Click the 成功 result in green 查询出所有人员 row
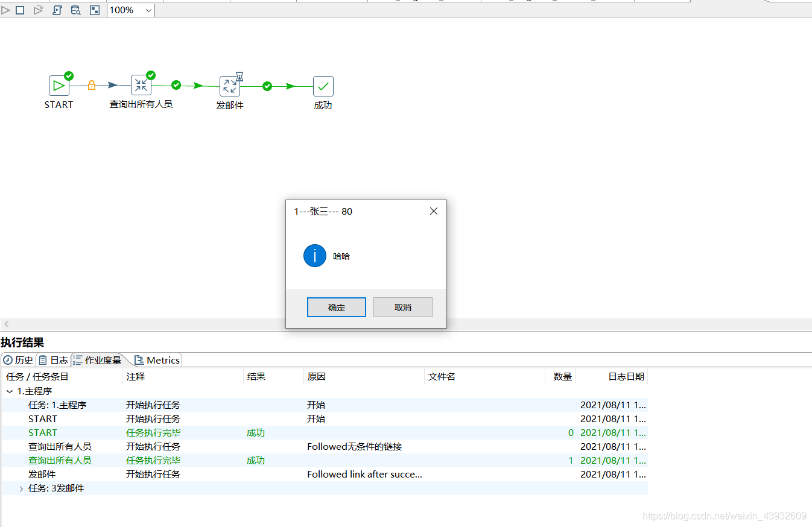812x527 pixels. 256,461
